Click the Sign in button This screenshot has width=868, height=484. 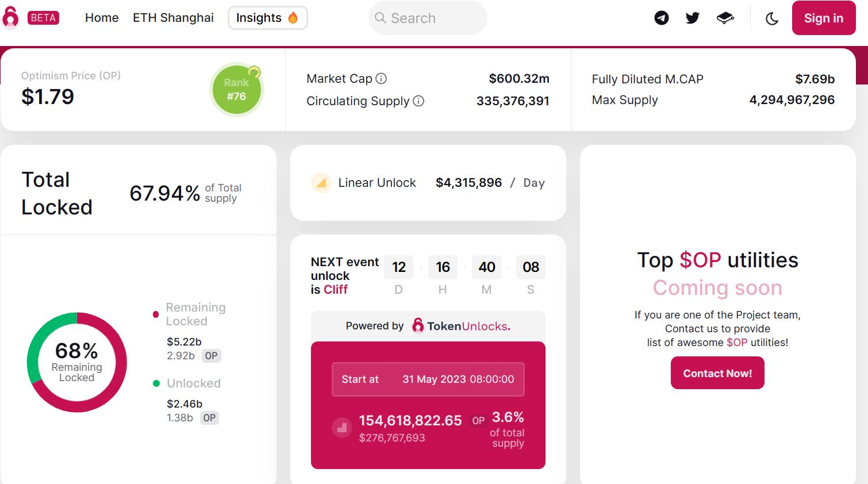[823, 18]
